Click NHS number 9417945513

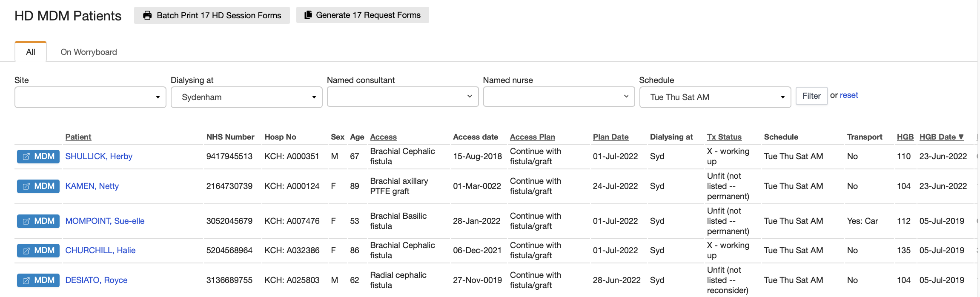pos(229,157)
